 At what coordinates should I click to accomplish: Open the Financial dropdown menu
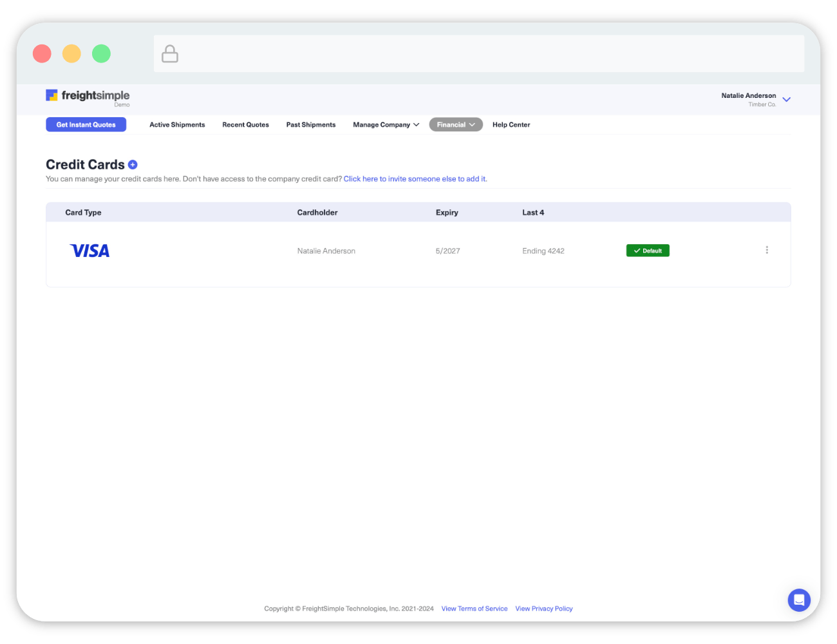(x=455, y=125)
